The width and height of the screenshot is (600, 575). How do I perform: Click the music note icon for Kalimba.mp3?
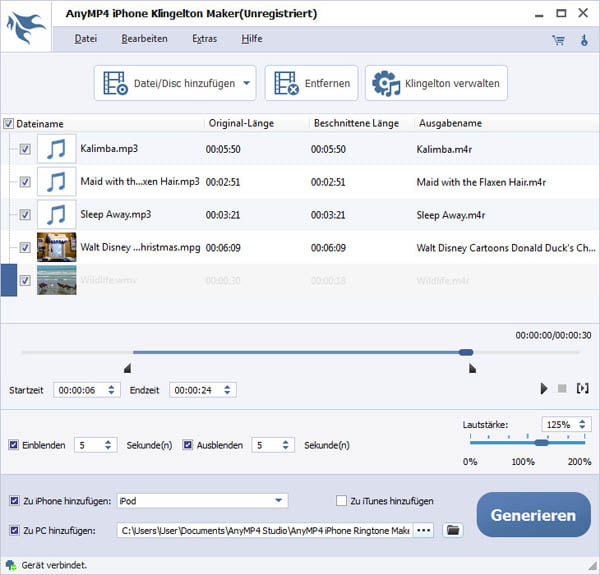pyautogui.click(x=56, y=148)
